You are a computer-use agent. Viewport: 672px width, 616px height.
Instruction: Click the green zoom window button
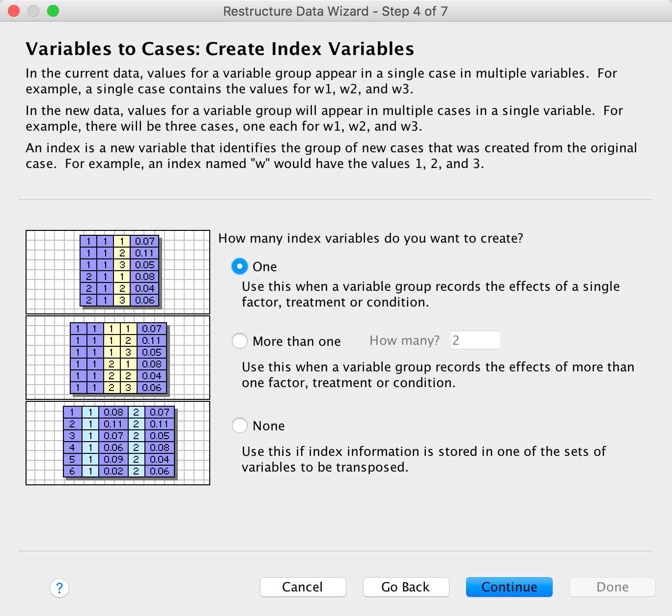coord(53,11)
